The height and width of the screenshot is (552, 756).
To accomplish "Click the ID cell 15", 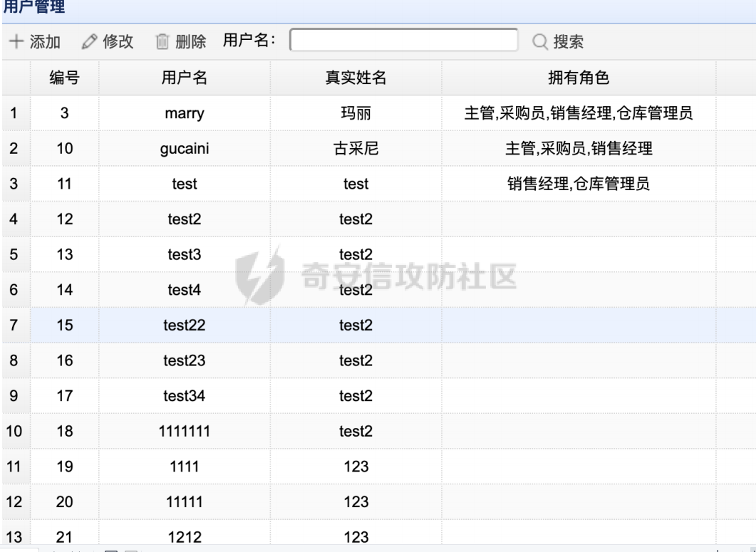I will [65, 325].
